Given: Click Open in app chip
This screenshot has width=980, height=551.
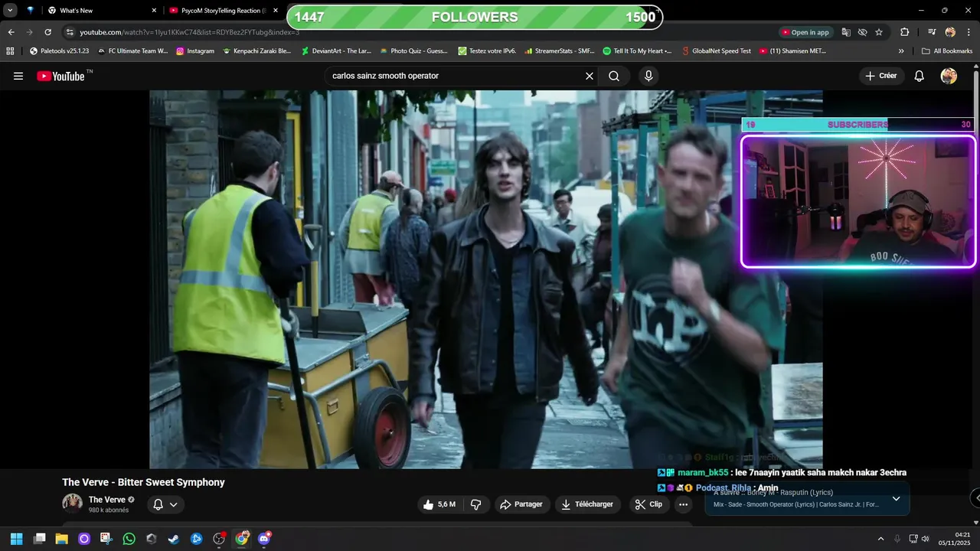Looking at the screenshot, I should pyautogui.click(x=805, y=32).
